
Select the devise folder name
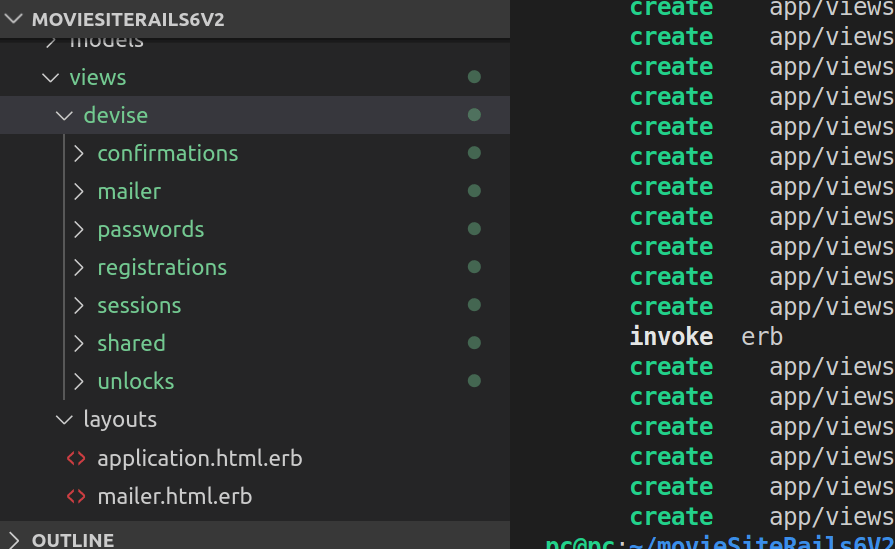115,115
